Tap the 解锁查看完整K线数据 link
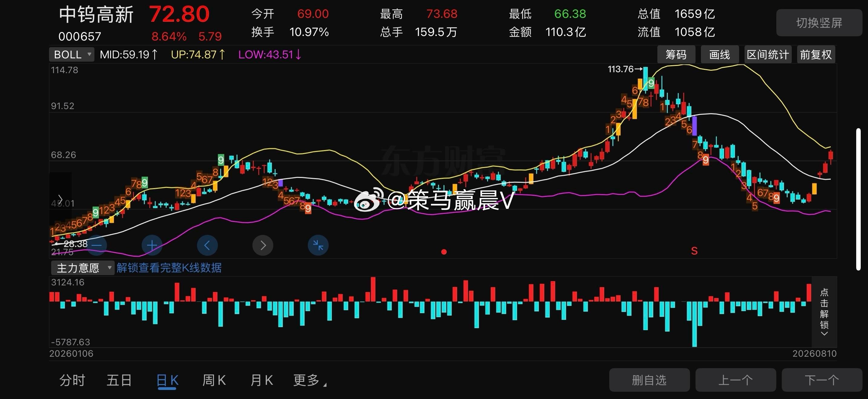The width and height of the screenshot is (868, 399). tap(169, 268)
